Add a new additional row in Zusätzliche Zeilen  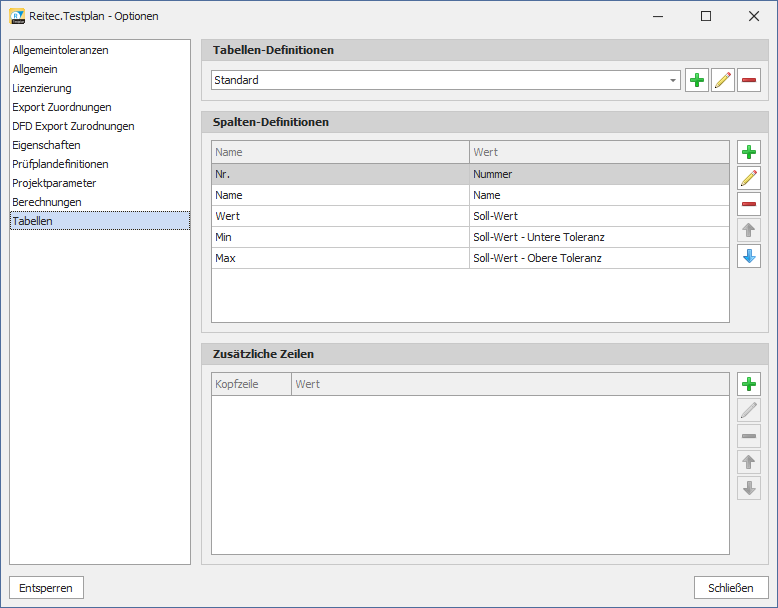point(749,384)
